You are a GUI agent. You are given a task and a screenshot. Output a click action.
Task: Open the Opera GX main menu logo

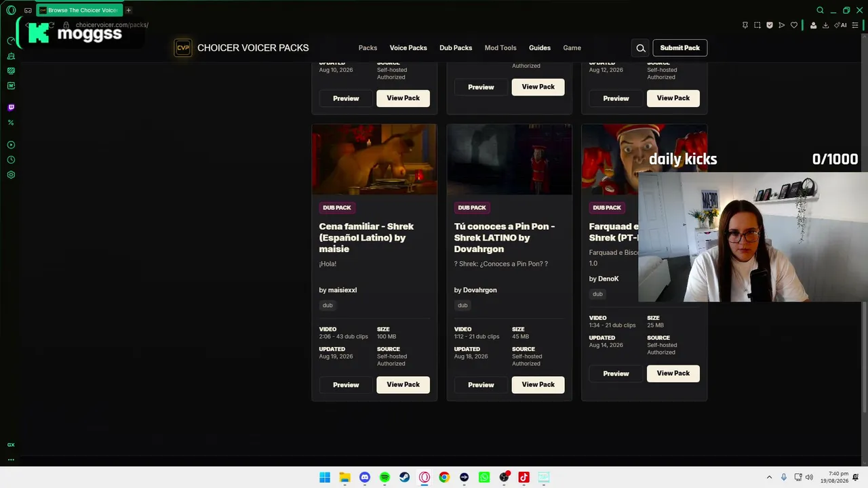[11, 10]
